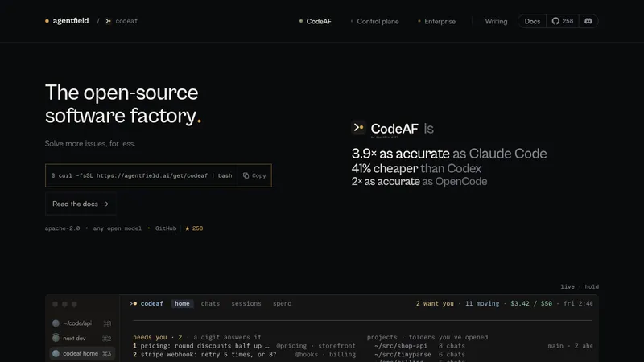Image resolution: width=644 pixels, height=362 pixels.
Task: Open the ~/src/tinyparse project row
Action: click(419, 354)
